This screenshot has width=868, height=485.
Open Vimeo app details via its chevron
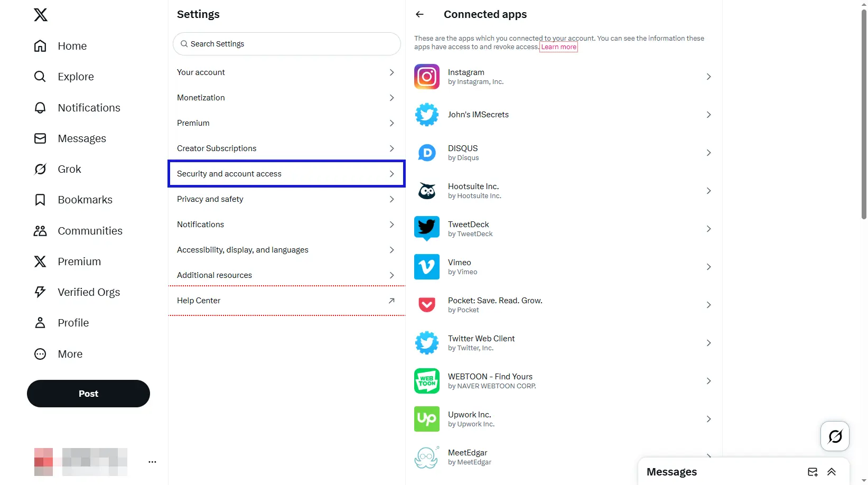708,267
